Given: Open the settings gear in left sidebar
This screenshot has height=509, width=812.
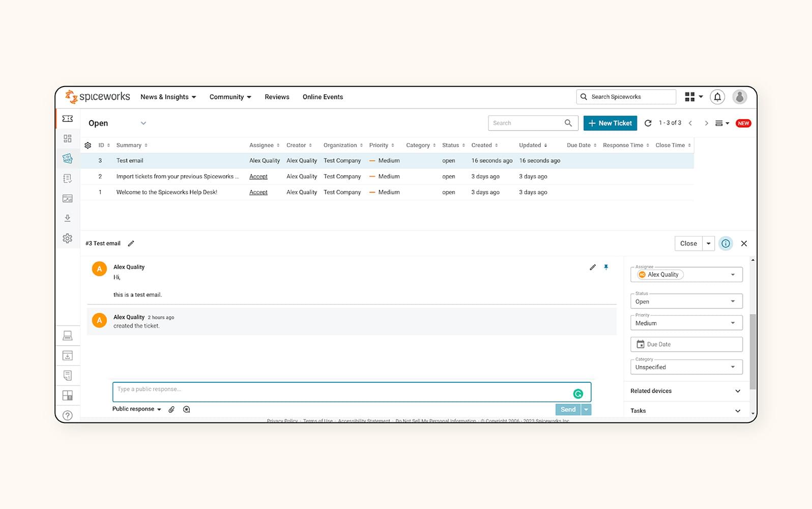Looking at the screenshot, I should [68, 238].
